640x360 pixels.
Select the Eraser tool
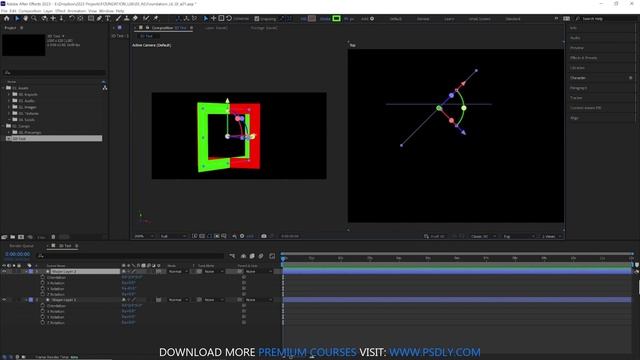tap(135, 18)
